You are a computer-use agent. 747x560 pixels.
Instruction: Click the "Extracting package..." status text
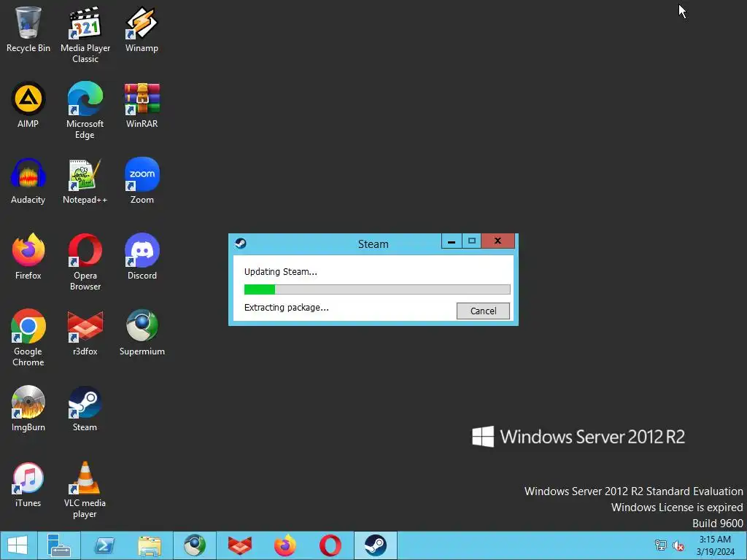click(x=286, y=308)
